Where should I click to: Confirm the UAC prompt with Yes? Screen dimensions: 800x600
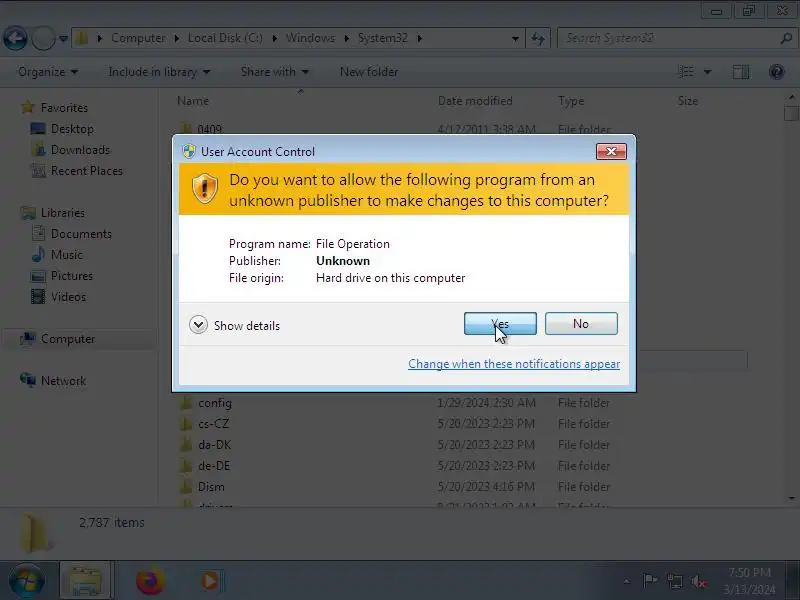500,323
